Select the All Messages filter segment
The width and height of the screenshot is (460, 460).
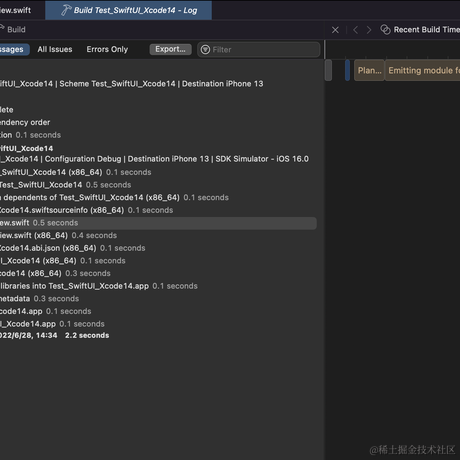tap(14, 49)
